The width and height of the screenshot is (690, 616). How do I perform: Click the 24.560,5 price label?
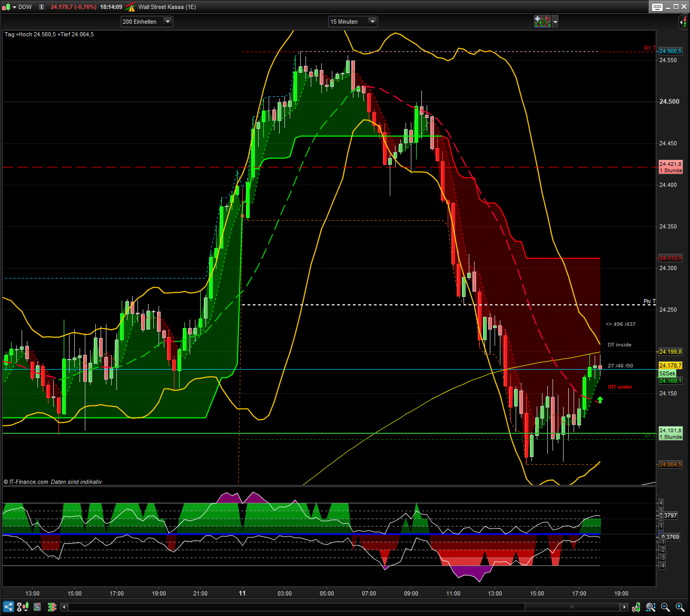671,51
